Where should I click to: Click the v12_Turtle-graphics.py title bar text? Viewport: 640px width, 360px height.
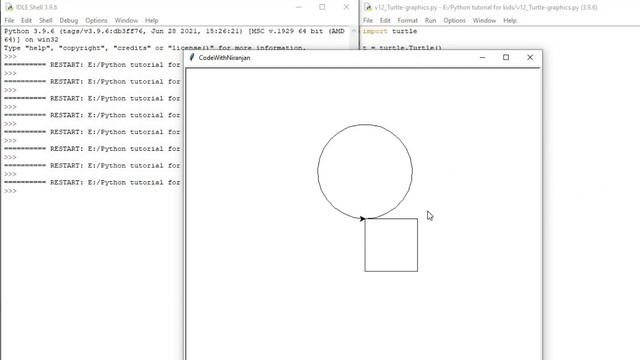point(486,7)
